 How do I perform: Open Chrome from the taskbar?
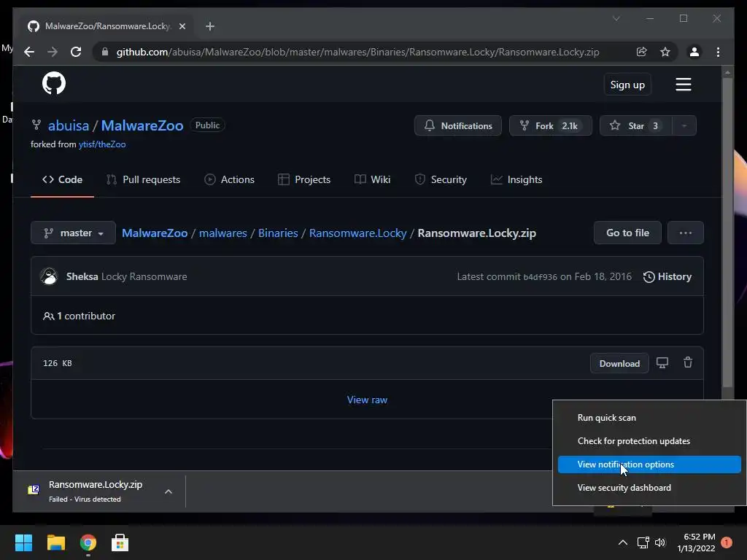tap(88, 542)
